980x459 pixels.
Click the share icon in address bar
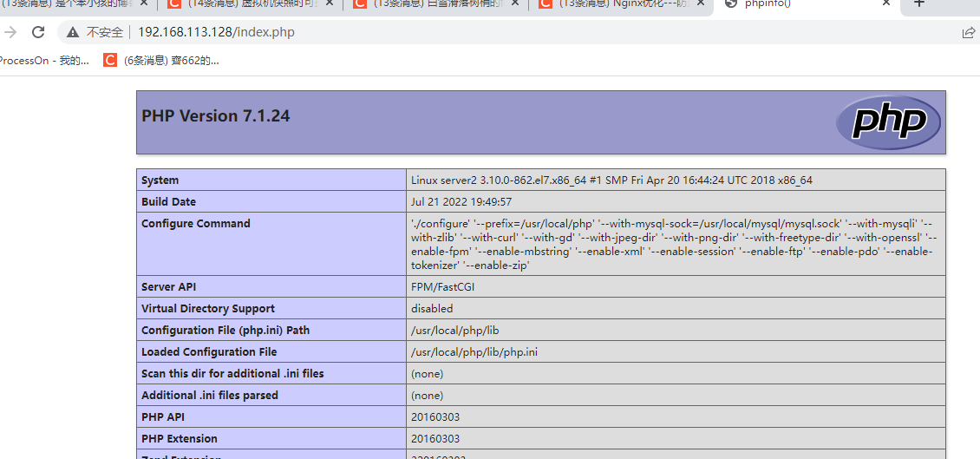tap(968, 32)
